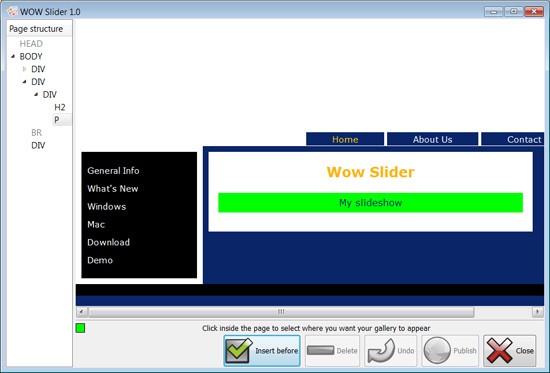Select the HEAD node in page structure

[31, 44]
